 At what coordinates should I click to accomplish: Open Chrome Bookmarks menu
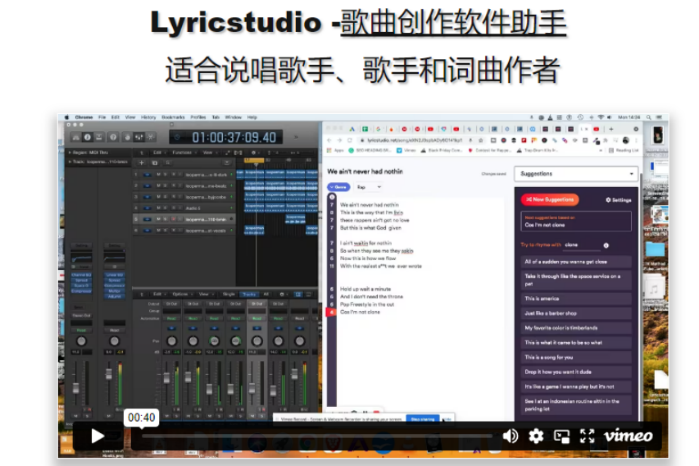(173, 117)
